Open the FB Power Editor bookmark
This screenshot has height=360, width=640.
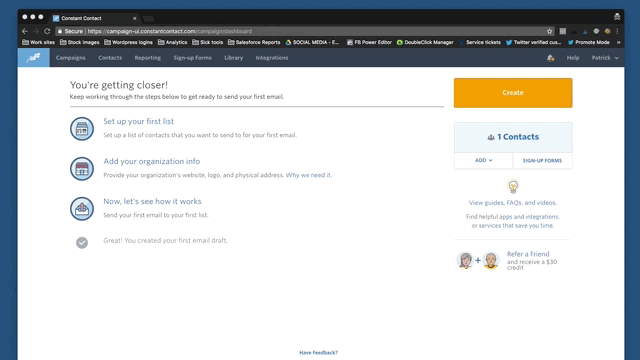(x=369, y=42)
